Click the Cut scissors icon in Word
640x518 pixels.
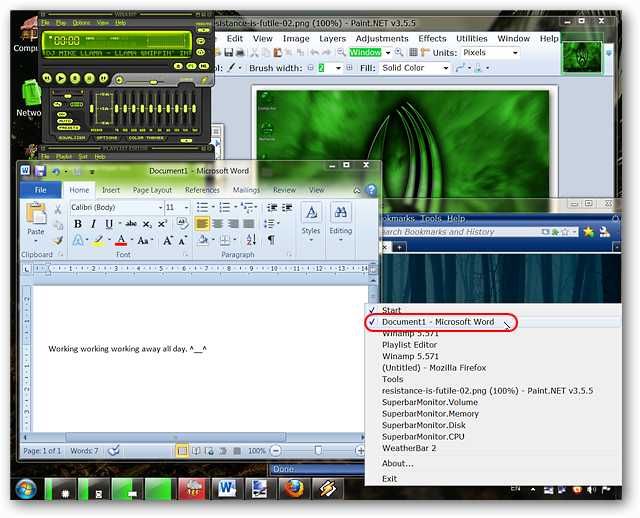pos(58,209)
